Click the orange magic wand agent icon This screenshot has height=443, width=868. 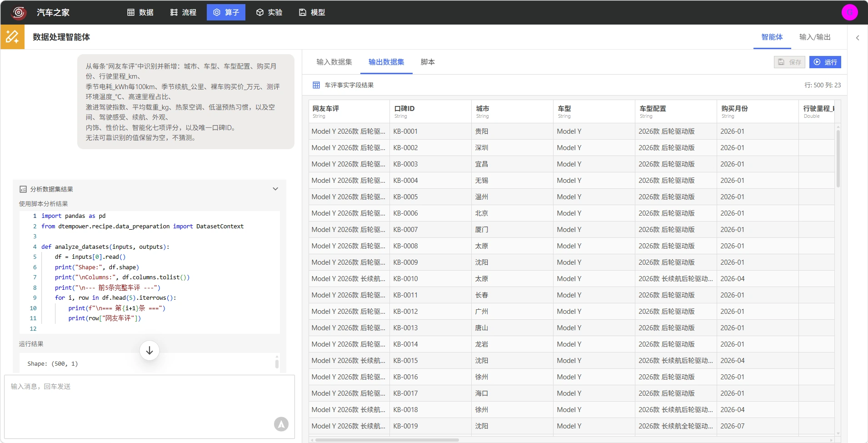[x=12, y=37]
